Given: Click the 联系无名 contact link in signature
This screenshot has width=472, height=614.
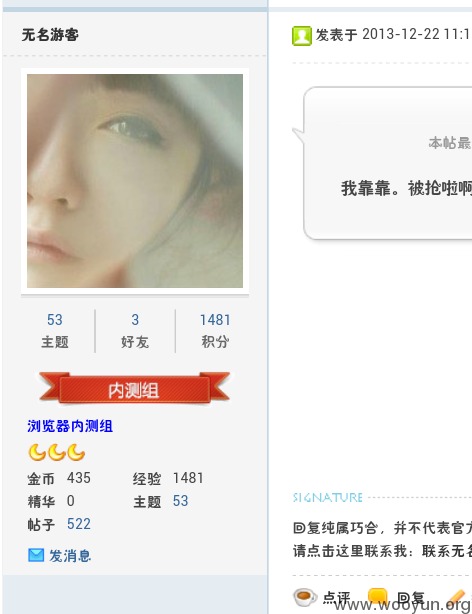Looking at the screenshot, I should click(447, 551).
